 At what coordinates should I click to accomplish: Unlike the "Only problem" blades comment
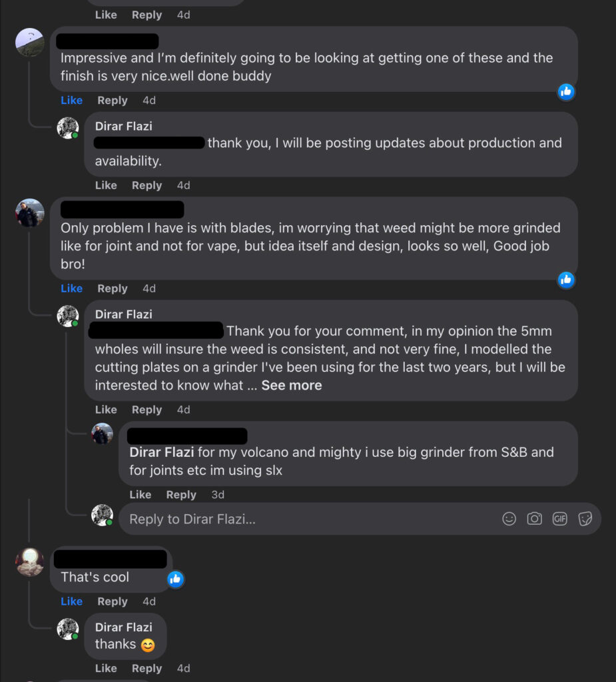72,288
